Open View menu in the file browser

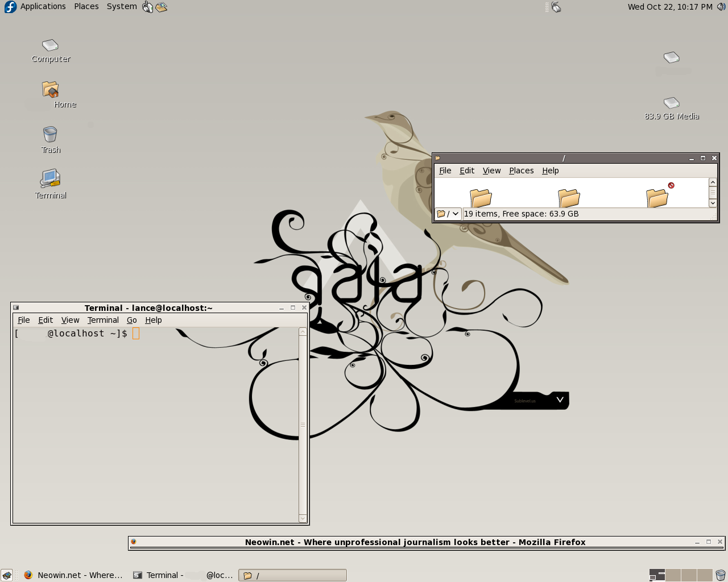492,171
